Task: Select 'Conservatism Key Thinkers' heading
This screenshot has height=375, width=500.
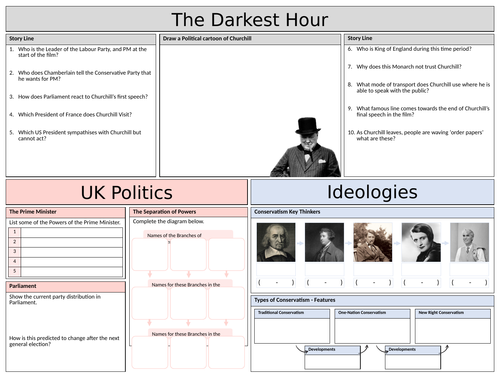Action: [x=287, y=212]
